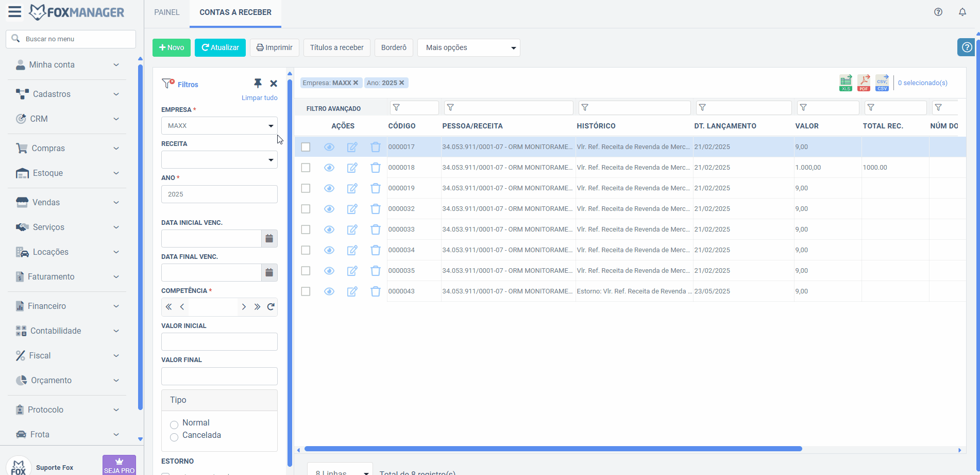Screen dimensions: 980x475
Task: Open CRM menu item
Action: click(67, 119)
